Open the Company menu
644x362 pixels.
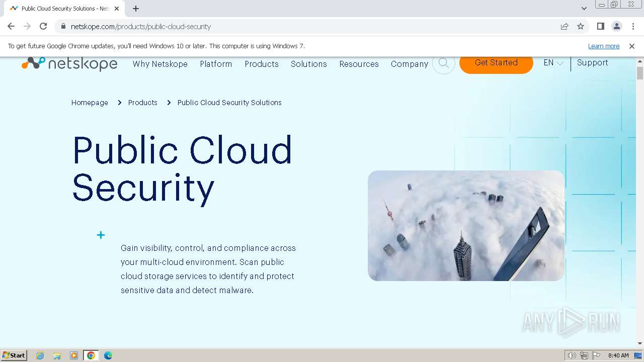[x=410, y=64]
